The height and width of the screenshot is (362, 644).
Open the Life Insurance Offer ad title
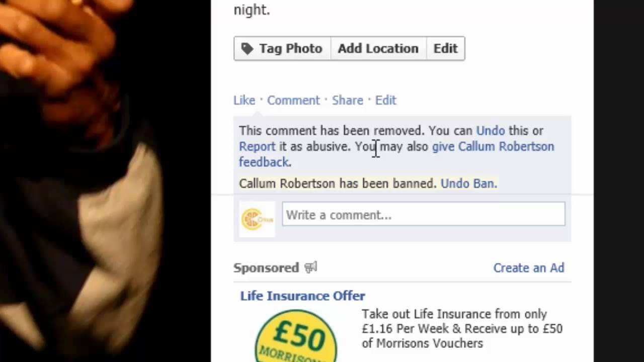coord(302,296)
